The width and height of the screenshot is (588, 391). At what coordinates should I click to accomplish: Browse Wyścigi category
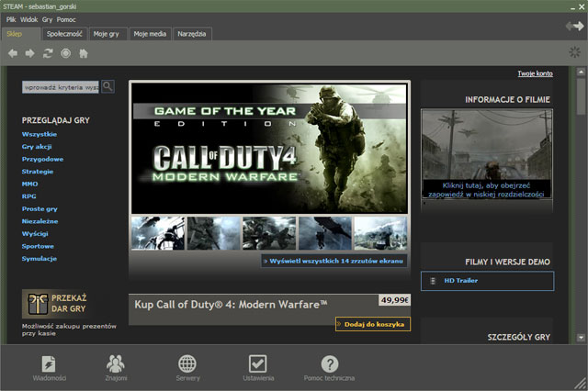pyautogui.click(x=35, y=234)
